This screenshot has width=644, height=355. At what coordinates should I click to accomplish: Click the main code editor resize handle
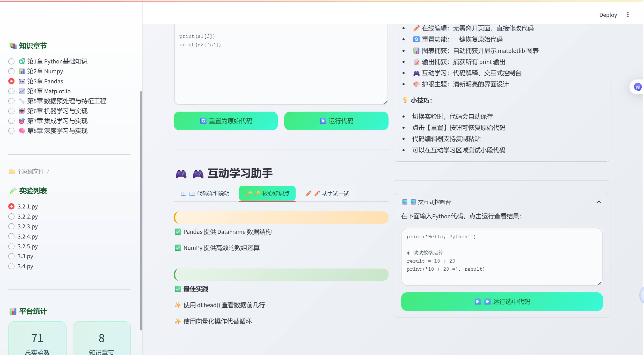(385, 103)
